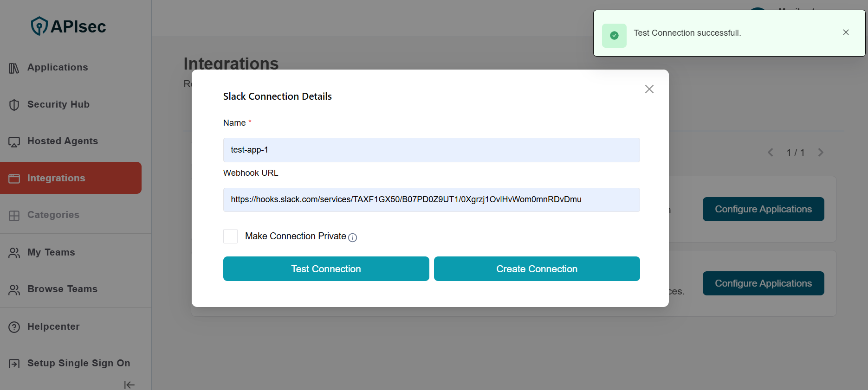Go to next page of integrations

click(x=821, y=153)
